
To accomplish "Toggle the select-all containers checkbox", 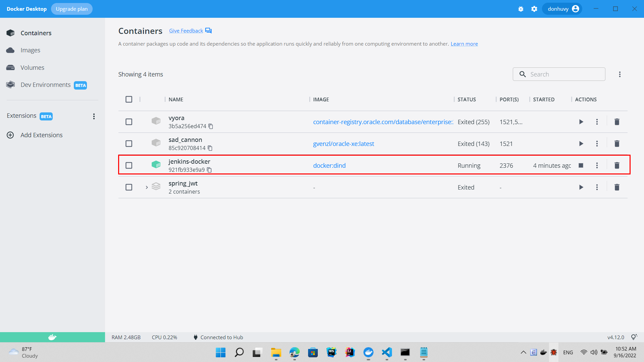I will pyautogui.click(x=129, y=99).
